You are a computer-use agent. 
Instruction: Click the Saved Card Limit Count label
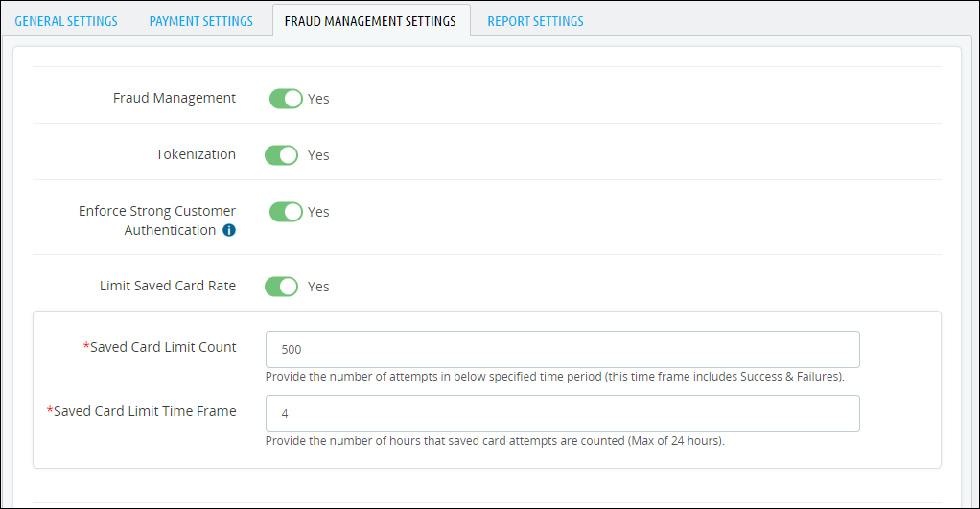pos(163,347)
